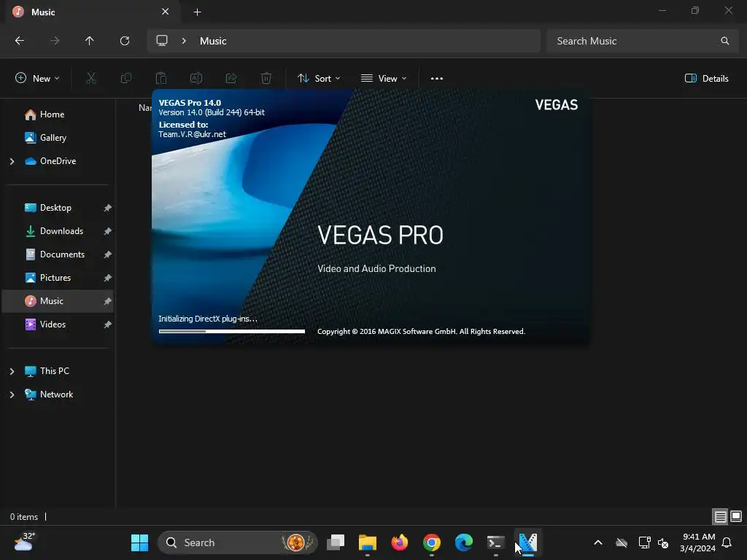Click the pin icon beside Downloads
The width and height of the screenshot is (747, 560).
coord(107,231)
